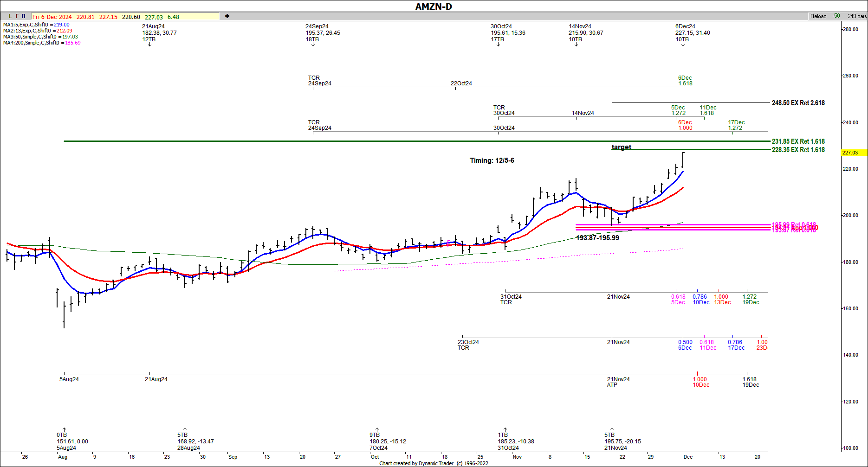Click the Reload button
The image size is (868, 467).
tap(818, 16)
